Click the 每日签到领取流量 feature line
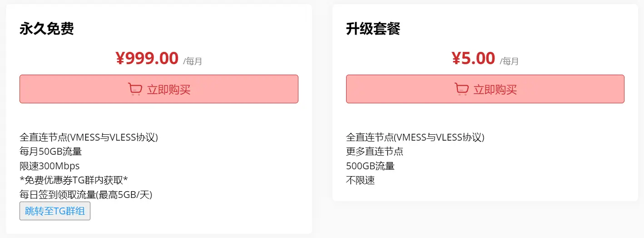The height and width of the screenshot is (238, 644). (86, 195)
